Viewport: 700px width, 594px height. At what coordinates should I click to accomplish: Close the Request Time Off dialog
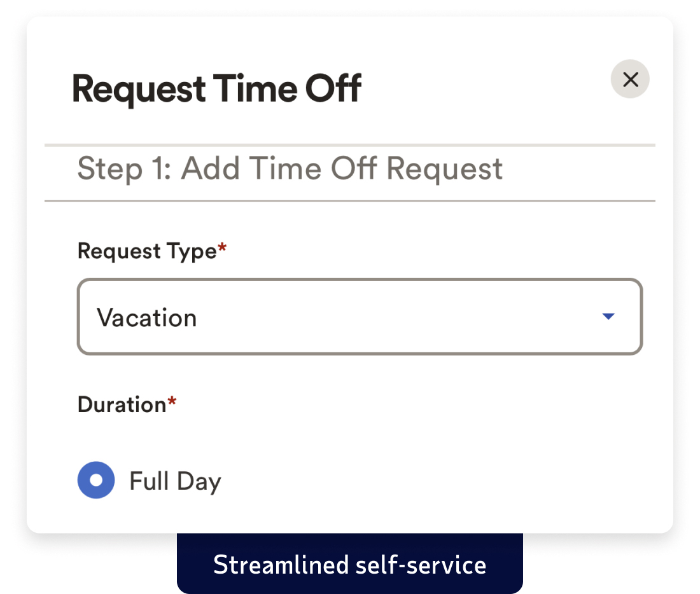click(x=630, y=79)
